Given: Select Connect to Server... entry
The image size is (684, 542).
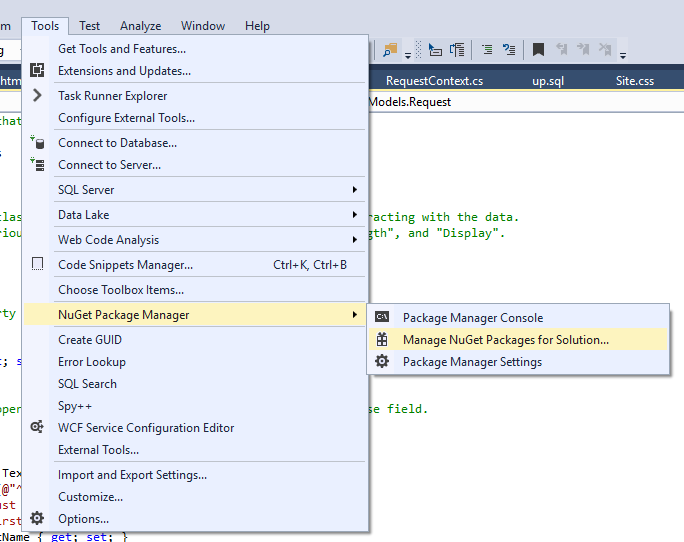Looking at the screenshot, I should (x=195, y=165).
